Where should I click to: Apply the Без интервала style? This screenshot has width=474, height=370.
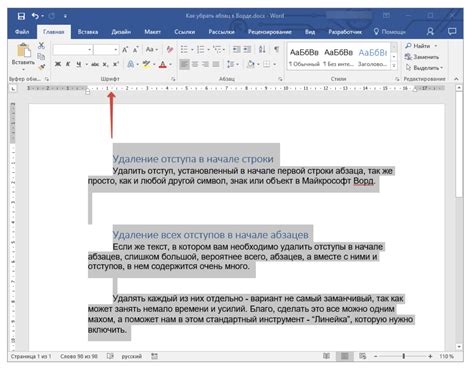click(338, 57)
